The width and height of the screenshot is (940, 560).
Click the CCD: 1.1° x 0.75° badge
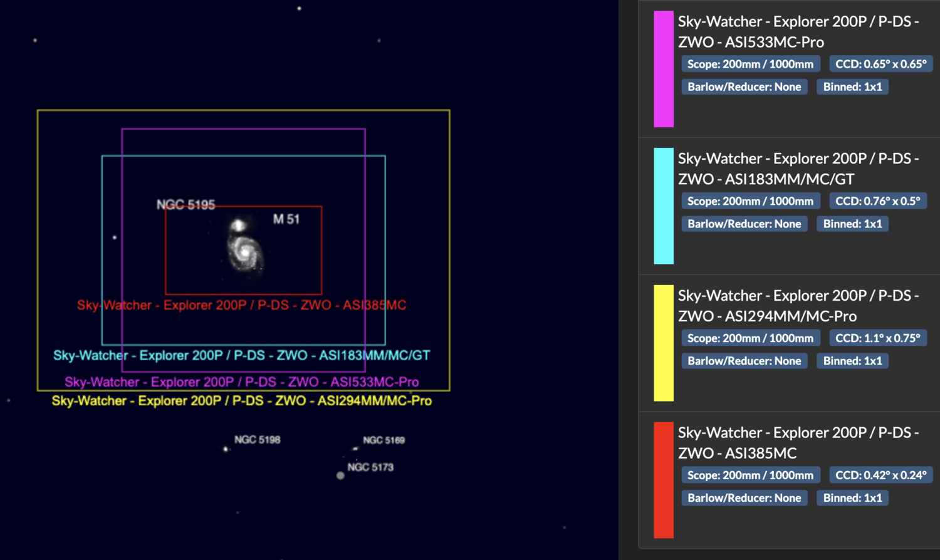click(x=878, y=338)
